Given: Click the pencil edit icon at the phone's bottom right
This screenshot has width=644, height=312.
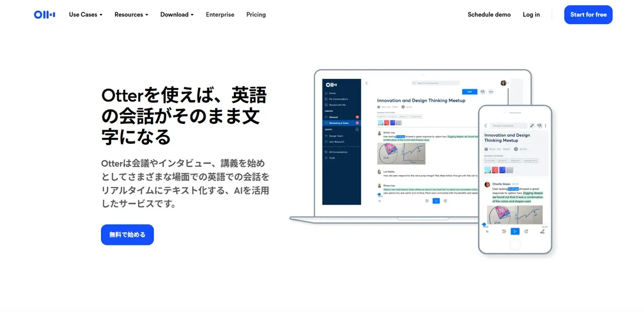Looking at the screenshot, I should [x=542, y=231].
